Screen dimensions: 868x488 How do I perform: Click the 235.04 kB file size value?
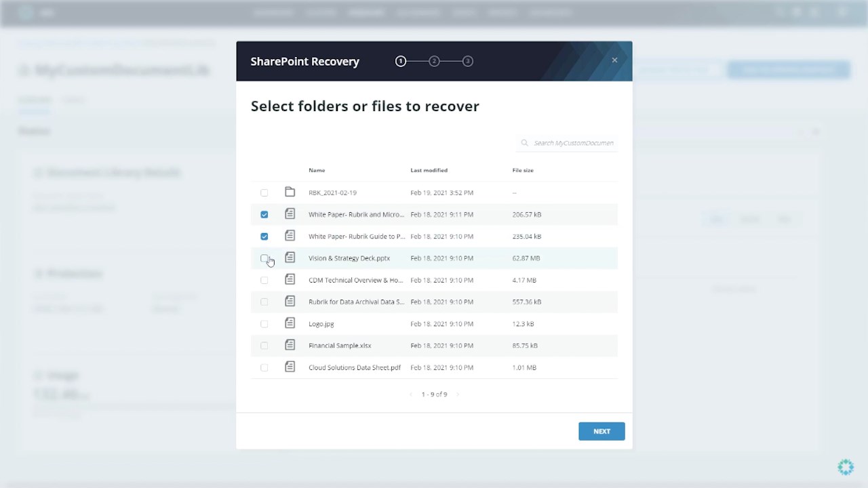[527, 237]
